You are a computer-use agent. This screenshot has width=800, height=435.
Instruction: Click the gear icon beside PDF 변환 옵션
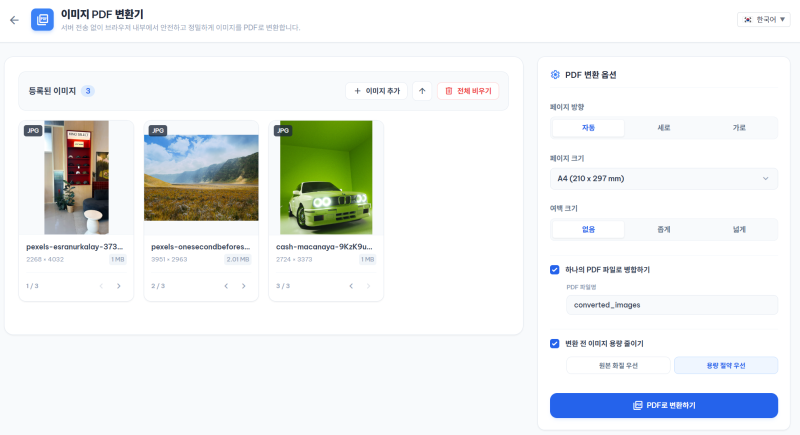point(555,74)
